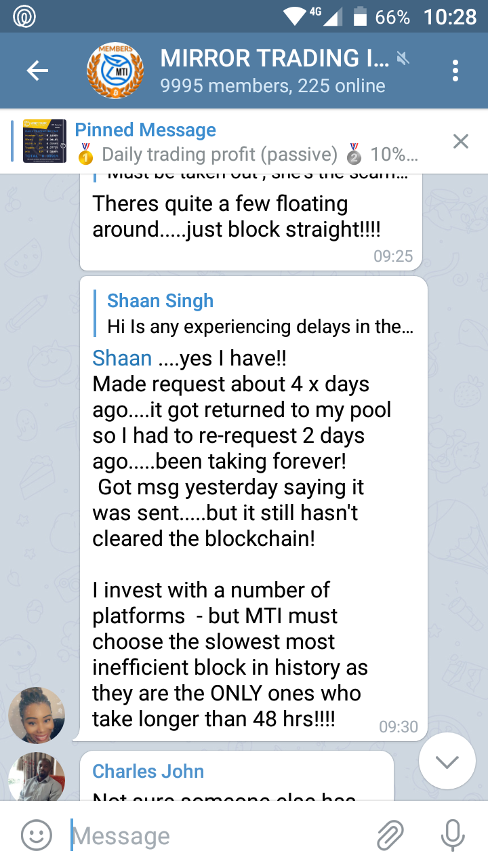View Charles John's profile avatar
488x868 pixels.
point(37,776)
